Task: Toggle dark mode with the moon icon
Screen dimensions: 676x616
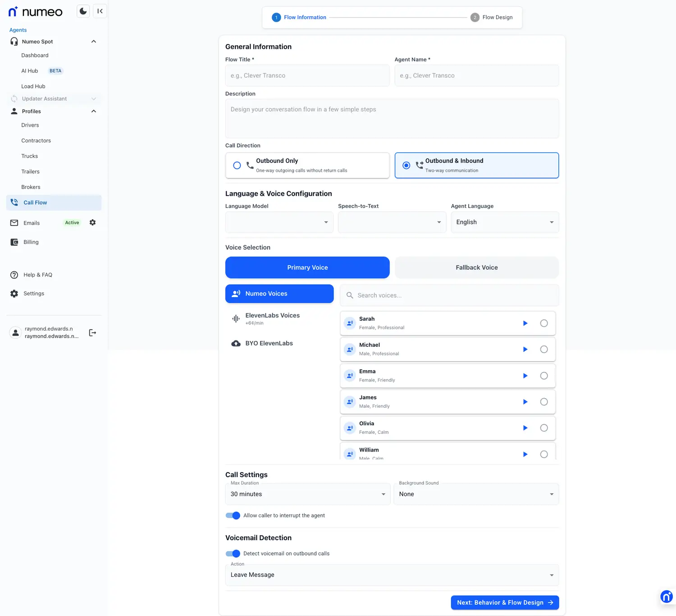Action: point(83,11)
